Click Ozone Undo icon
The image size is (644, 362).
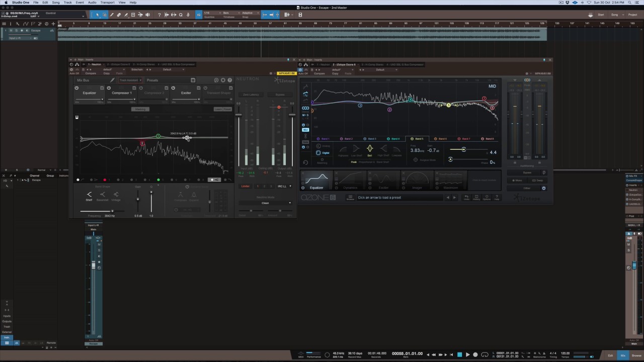point(466,197)
